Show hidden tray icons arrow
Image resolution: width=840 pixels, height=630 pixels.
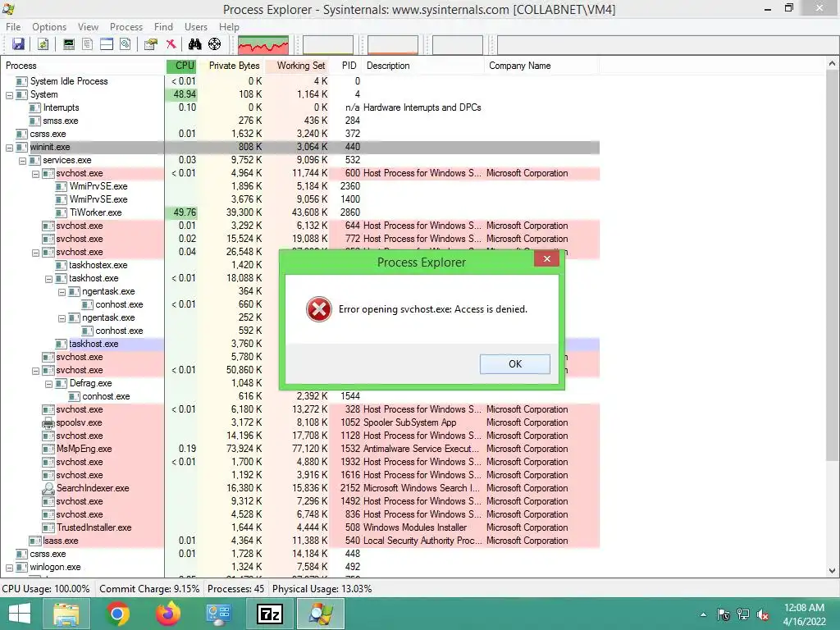[703, 615]
